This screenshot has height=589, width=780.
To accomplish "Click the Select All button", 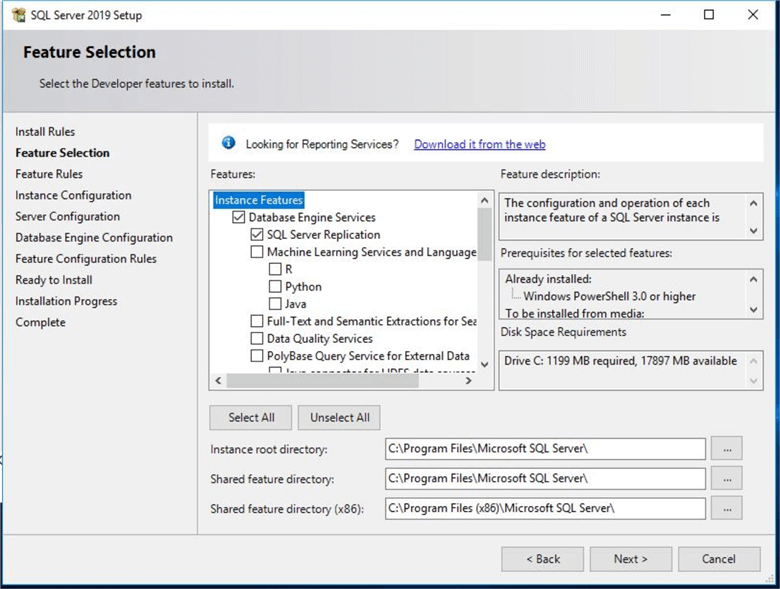I will pyautogui.click(x=251, y=418).
